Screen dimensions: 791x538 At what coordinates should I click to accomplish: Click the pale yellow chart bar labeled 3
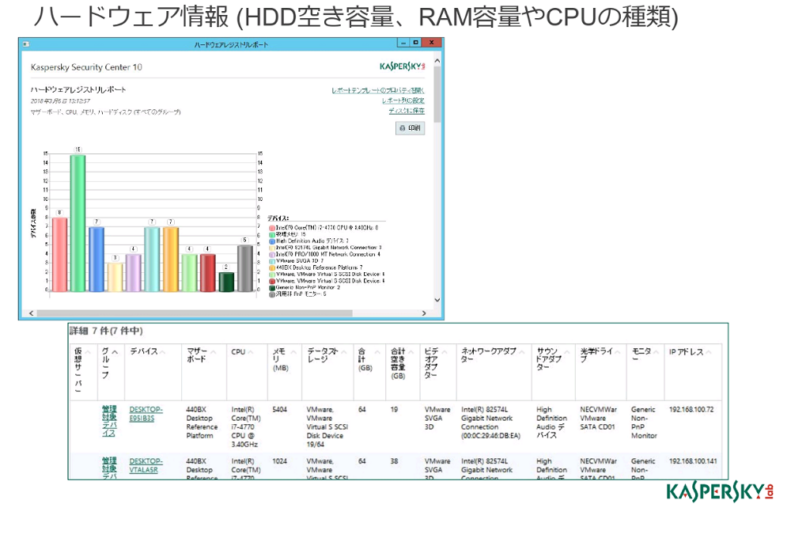click(x=115, y=277)
